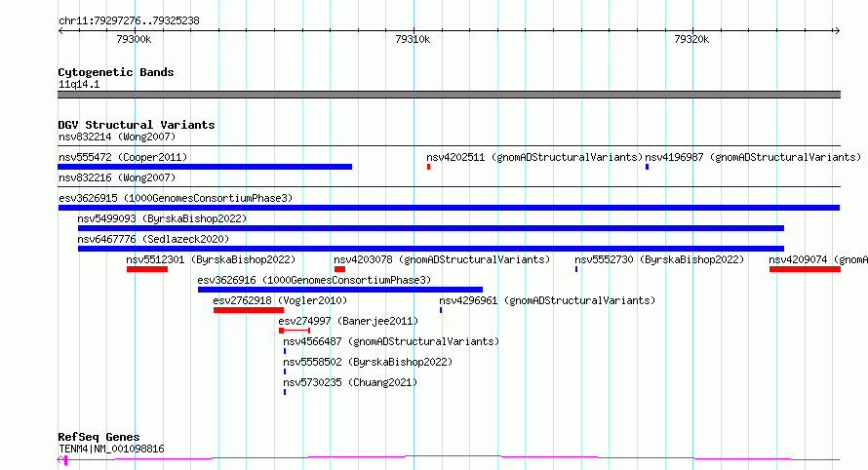Image resolution: width=868 pixels, height=470 pixels.
Task: Select the red nsv5512301 variant bar
Action: point(147,269)
